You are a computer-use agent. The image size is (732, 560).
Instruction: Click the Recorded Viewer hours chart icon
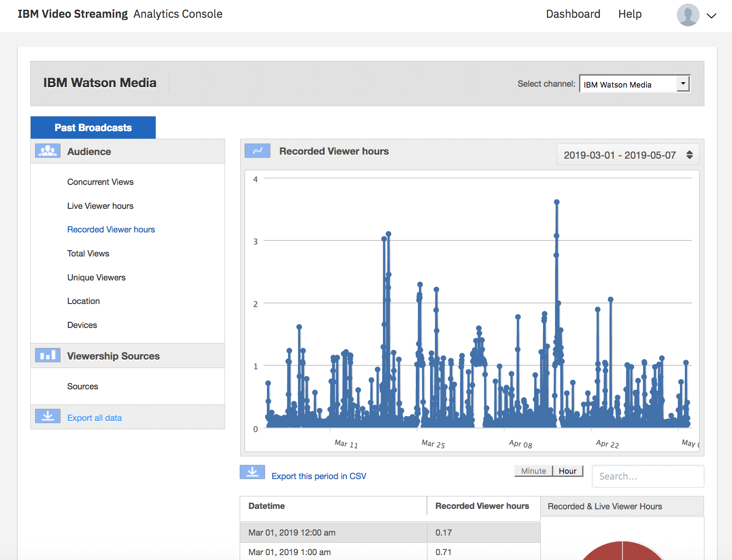tap(257, 151)
